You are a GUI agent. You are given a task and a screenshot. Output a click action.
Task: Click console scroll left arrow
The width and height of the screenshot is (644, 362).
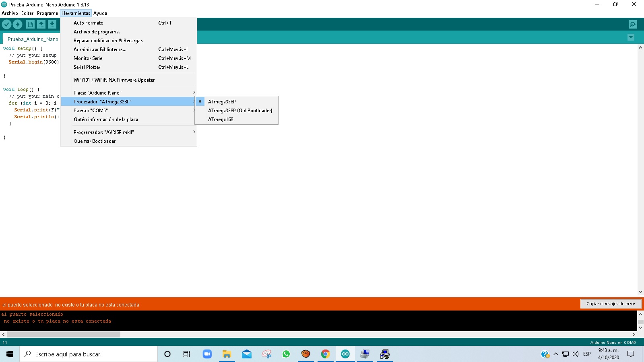(x=3, y=334)
